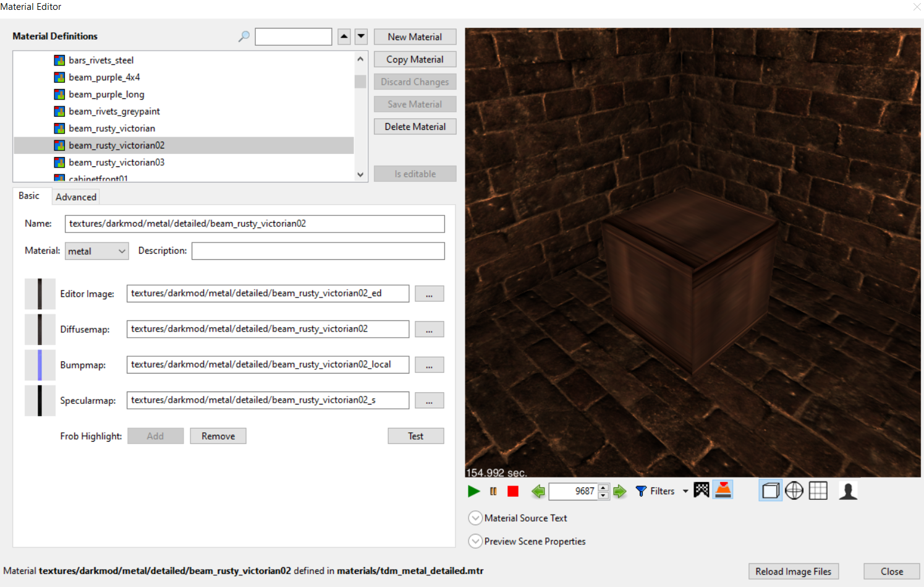924x587 pixels.
Task: Click the search magnifier icon
Action: point(244,36)
